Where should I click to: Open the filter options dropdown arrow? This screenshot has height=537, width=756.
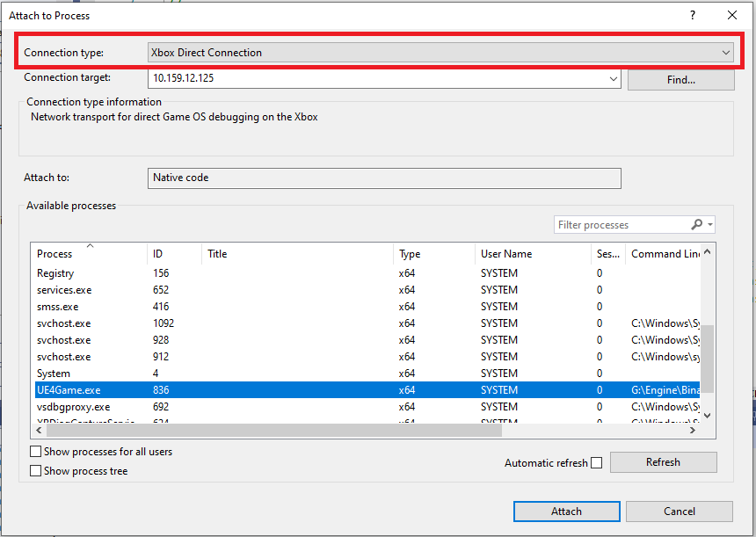[x=710, y=225]
